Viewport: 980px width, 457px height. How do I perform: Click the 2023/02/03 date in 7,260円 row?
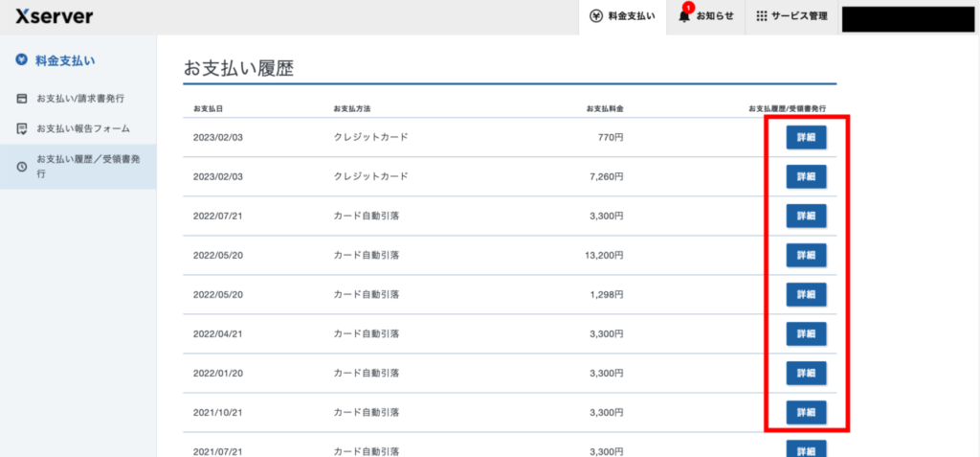pos(217,176)
